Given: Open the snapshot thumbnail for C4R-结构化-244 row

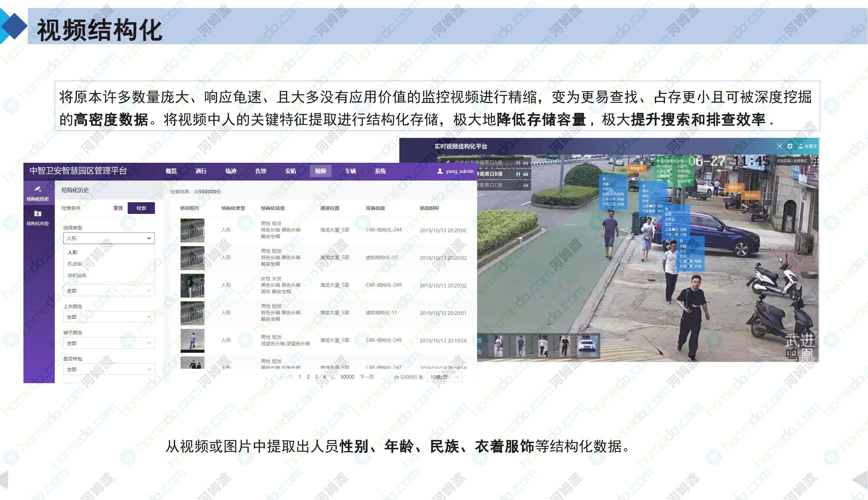Looking at the screenshot, I should [192, 230].
